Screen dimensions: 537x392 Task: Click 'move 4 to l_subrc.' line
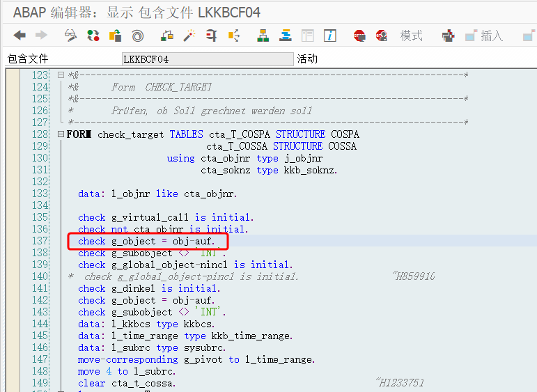[x=127, y=371]
